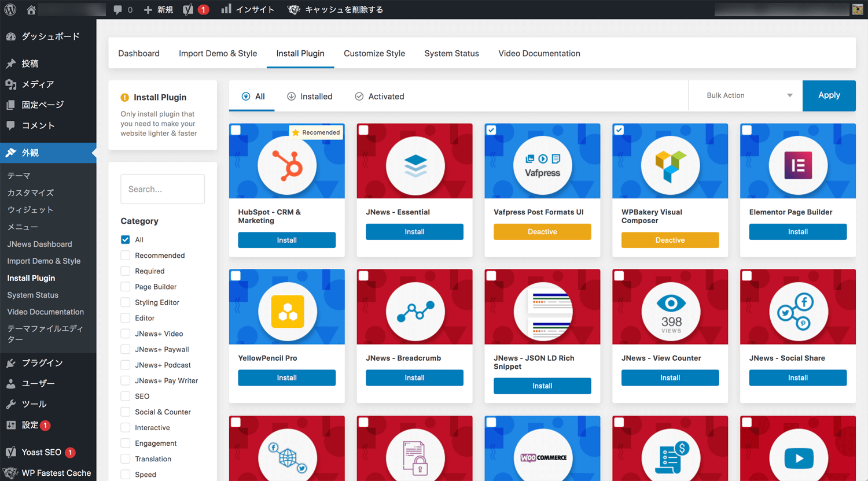Uncheck the All category checkbox
This screenshot has width=868, height=481.
(x=125, y=239)
